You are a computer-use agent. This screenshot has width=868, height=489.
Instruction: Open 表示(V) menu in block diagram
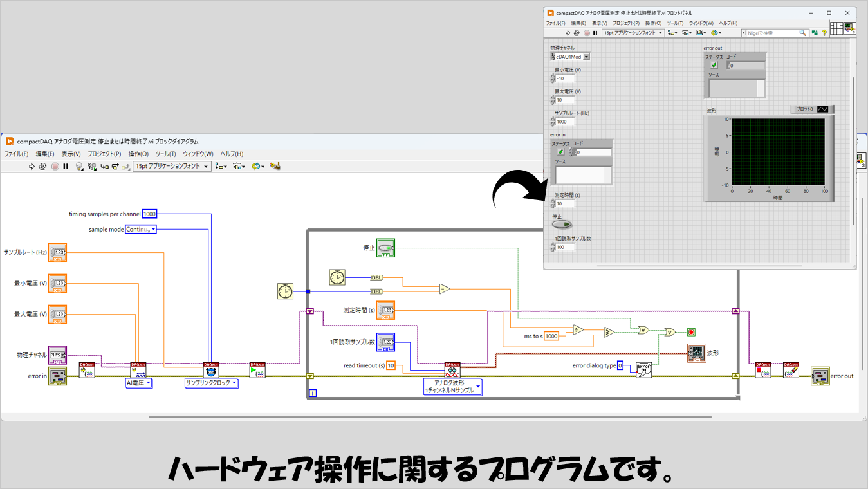(71, 154)
